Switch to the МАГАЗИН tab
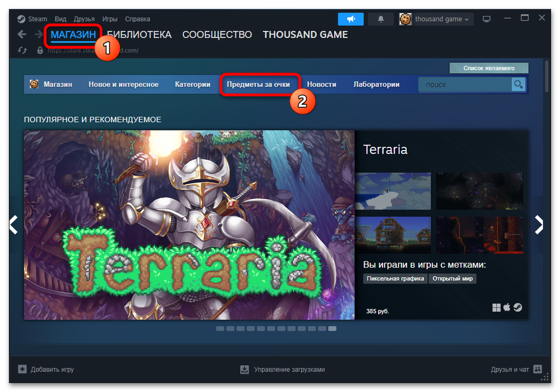Screen dimensions: 560x392 73,35
